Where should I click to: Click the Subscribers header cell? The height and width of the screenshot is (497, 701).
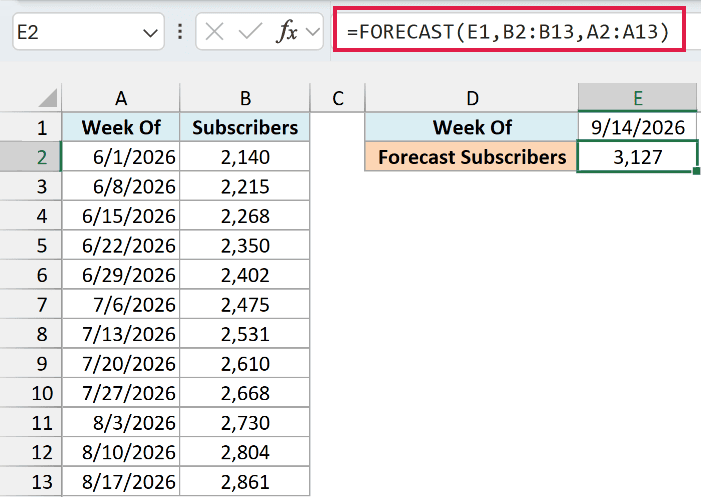(245, 127)
